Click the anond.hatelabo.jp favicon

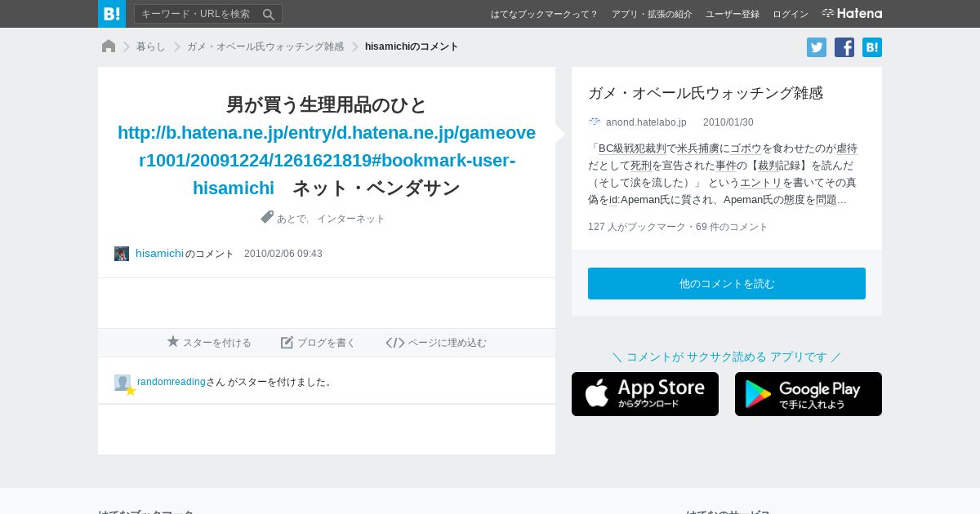click(x=595, y=122)
